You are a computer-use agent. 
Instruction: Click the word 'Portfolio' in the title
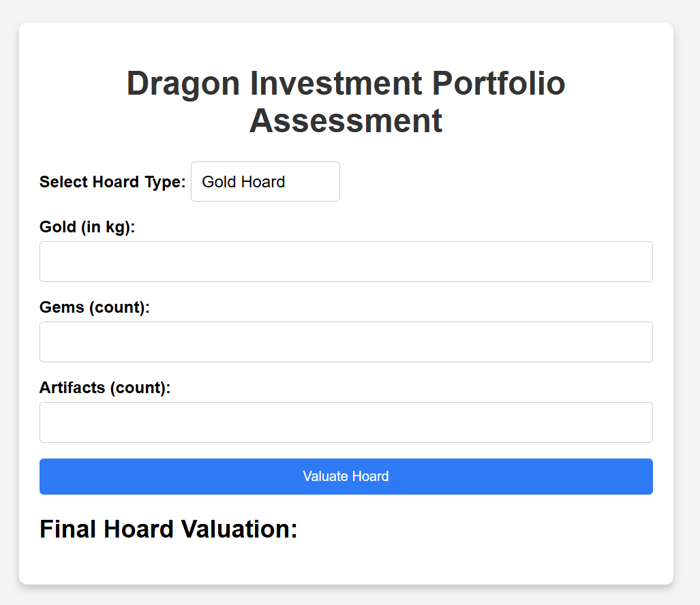pyautogui.click(x=499, y=83)
